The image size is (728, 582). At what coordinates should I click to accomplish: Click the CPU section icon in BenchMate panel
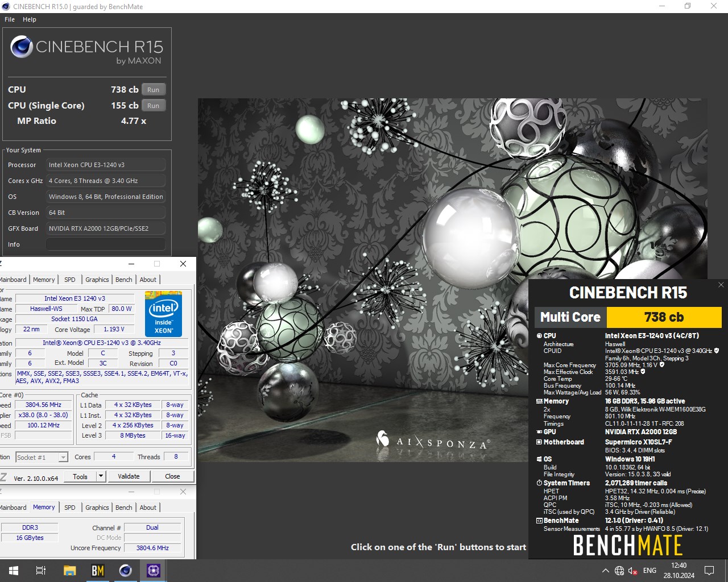539,336
